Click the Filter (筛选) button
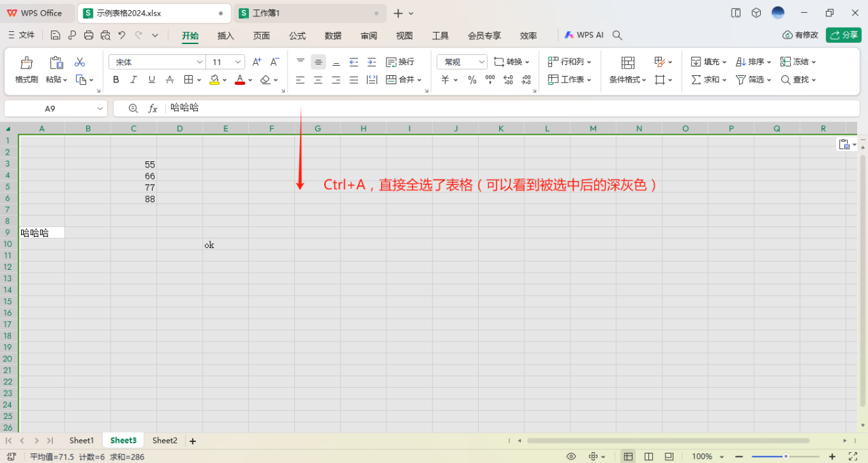The height and width of the screenshot is (463, 868). (x=753, y=80)
